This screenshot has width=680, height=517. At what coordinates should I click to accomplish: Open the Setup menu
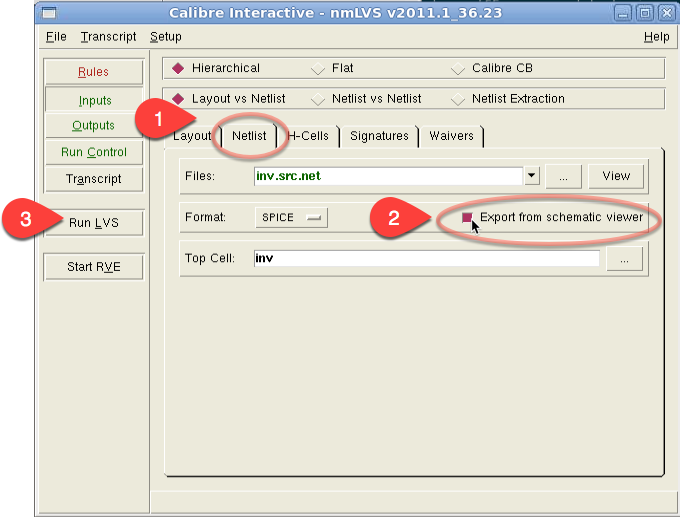point(166,37)
